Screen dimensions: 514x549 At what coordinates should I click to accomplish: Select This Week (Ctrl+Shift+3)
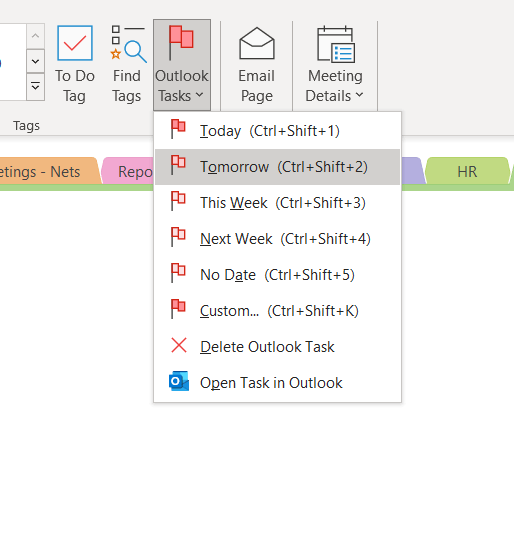point(277,203)
